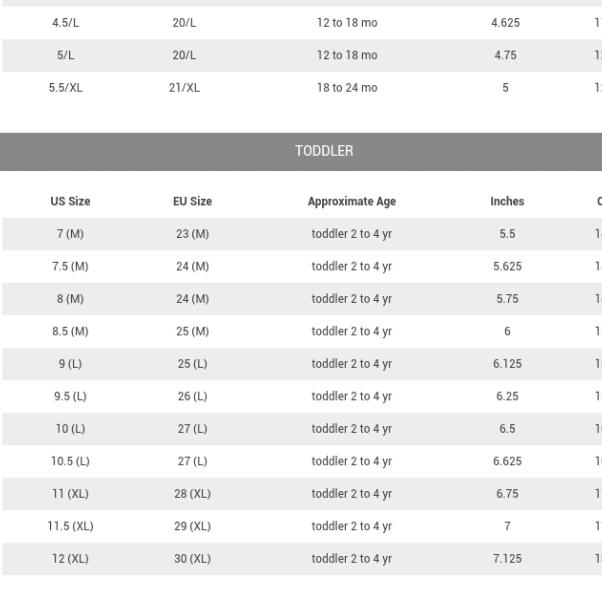Click the 26 (L) EU size cell

click(192, 396)
